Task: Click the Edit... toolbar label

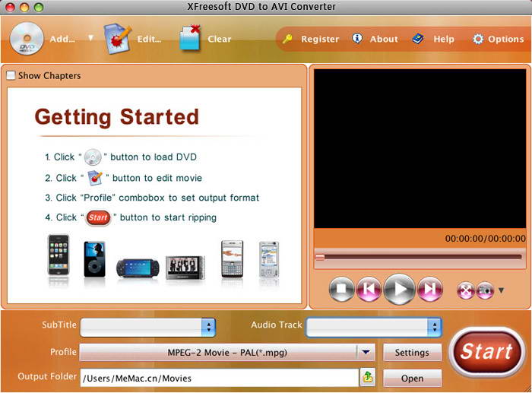Action: point(149,39)
